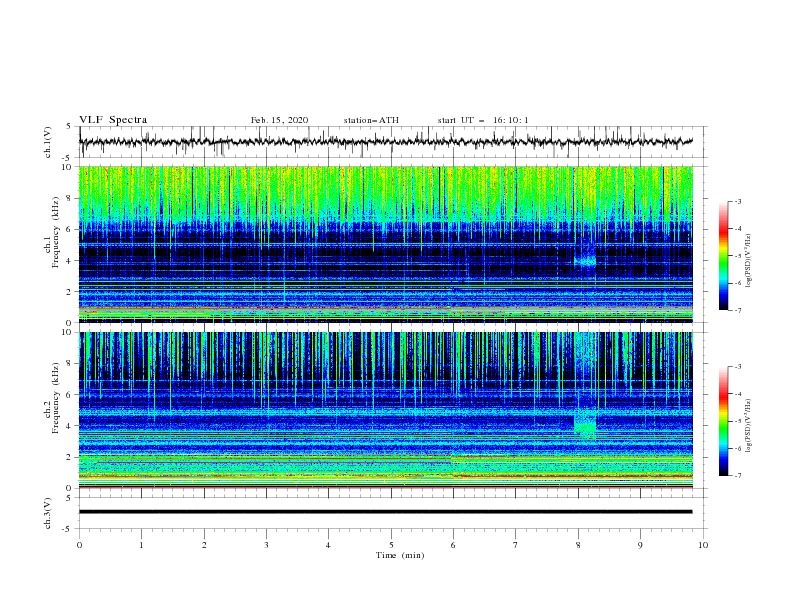Screen dimensions: 792x612
Task: Click the "ch.1(V)" waveform axis label
Action: click(x=48, y=142)
